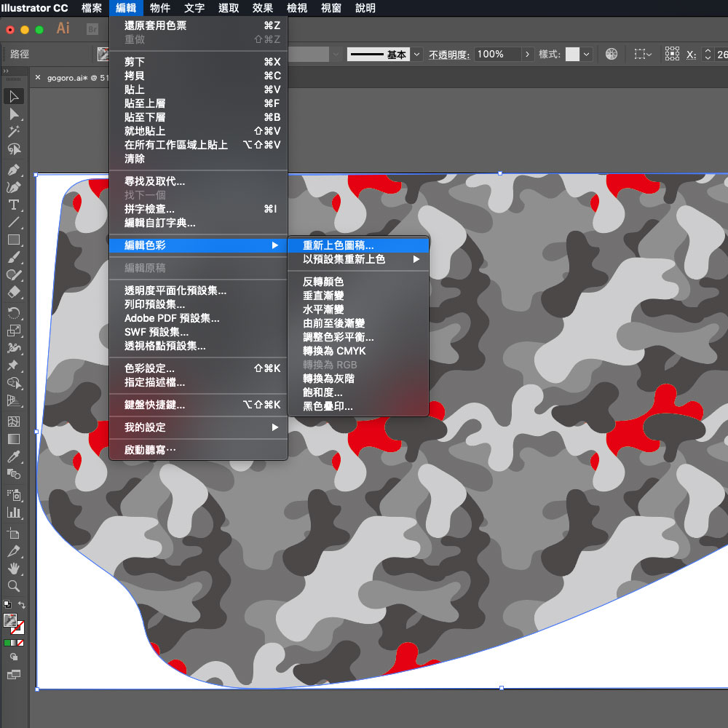Image resolution: width=728 pixels, height=728 pixels.
Task: Open the stroke profile 基本 dropdown
Action: pyautogui.click(x=416, y=55)
